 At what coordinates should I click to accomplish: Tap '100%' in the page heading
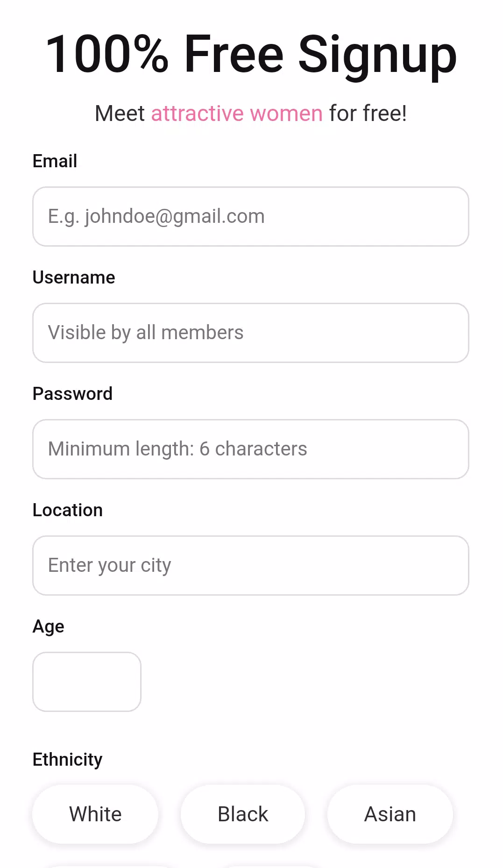[107, 54]
